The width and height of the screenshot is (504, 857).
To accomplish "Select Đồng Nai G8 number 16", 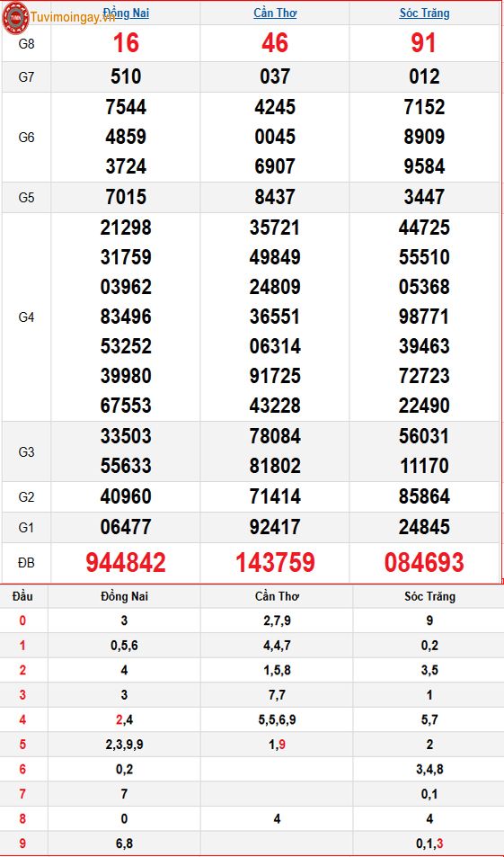I will pyautogui.click(x=126, y=43).
